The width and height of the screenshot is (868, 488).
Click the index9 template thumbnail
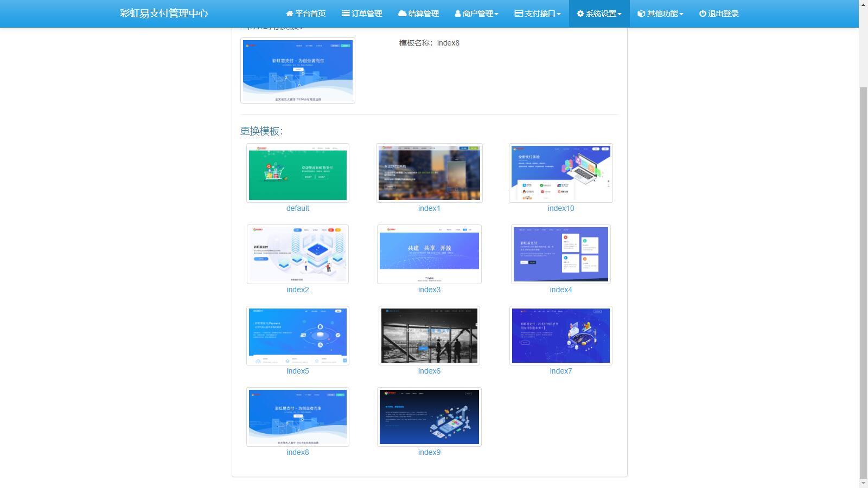(429, 416)
